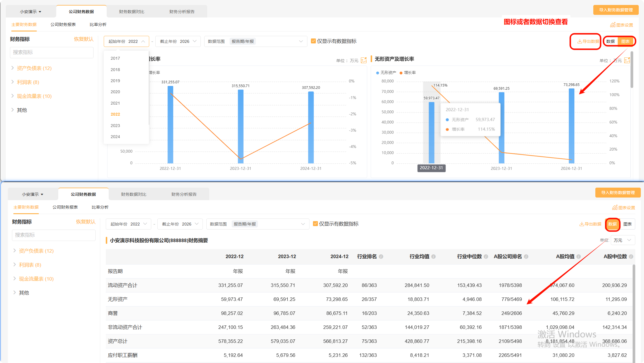Click the 导出数据 download icon in upper panel
Image resolution: width=644 pixels, height=363 pixels.
(580, 41)
